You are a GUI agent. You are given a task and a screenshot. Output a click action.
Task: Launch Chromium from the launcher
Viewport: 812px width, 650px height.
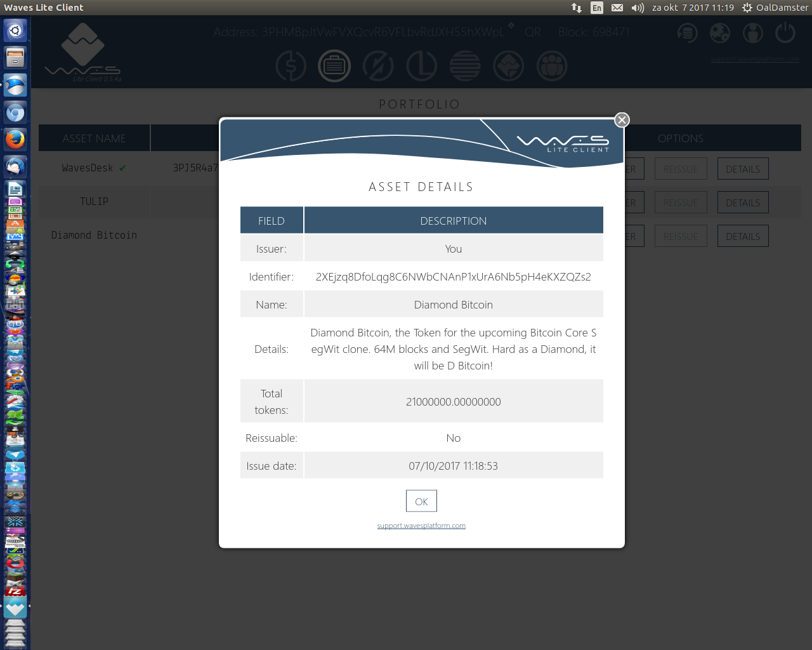[x=15, y=112]
